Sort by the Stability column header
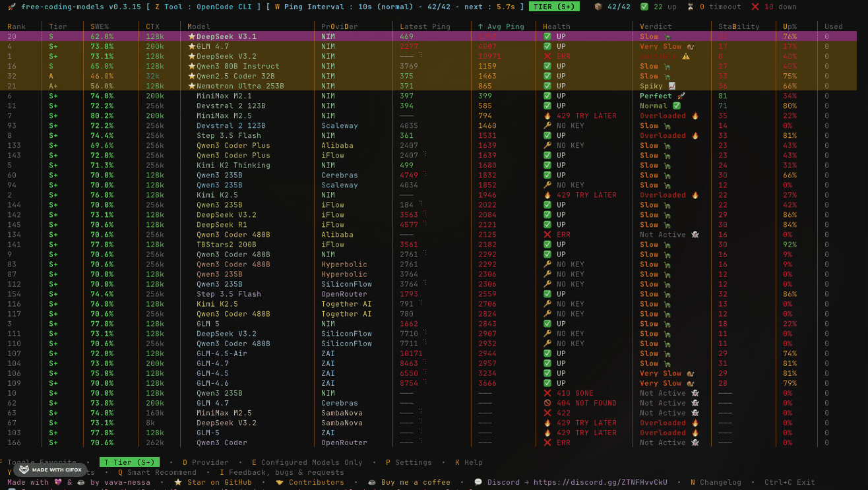 (x=739, y=26)
